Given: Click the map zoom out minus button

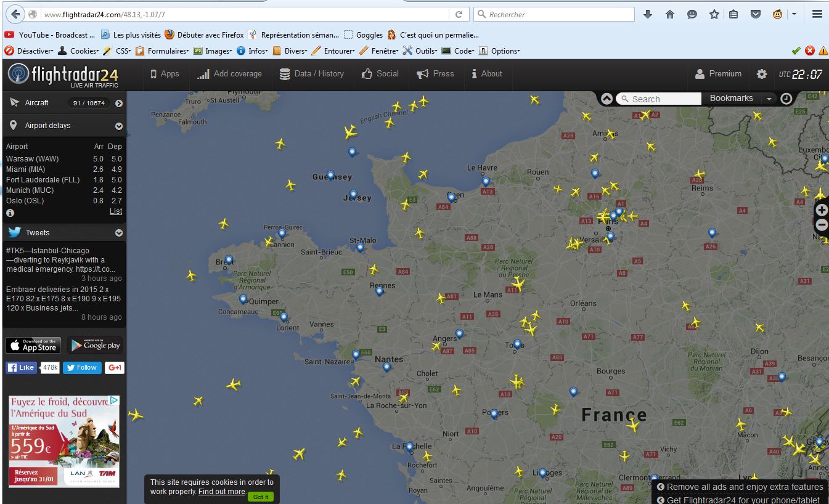Looking at the screenshot, I should [x=822, y=225].
